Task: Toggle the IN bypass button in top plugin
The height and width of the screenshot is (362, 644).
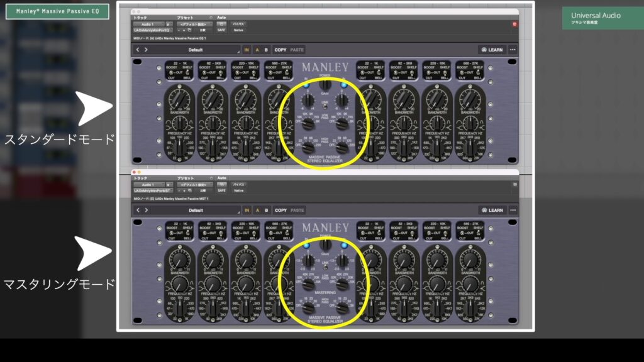Action: (247, 50)
